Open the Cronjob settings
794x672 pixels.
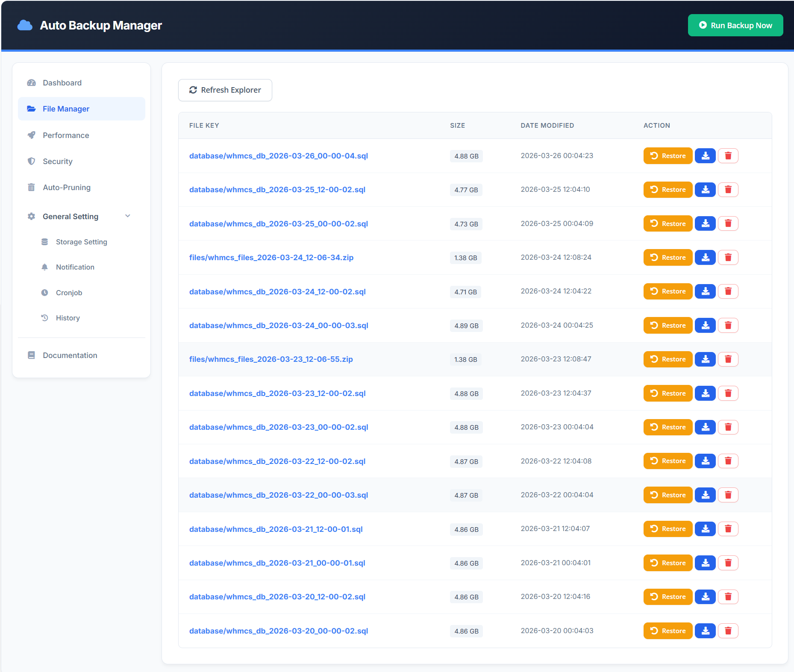(x=69, y=293)
